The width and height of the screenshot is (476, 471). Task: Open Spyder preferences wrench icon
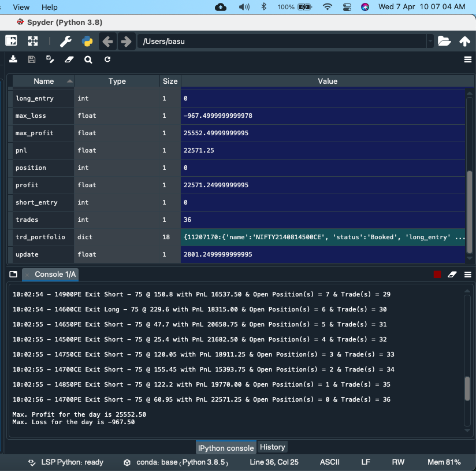pos(66,41)
